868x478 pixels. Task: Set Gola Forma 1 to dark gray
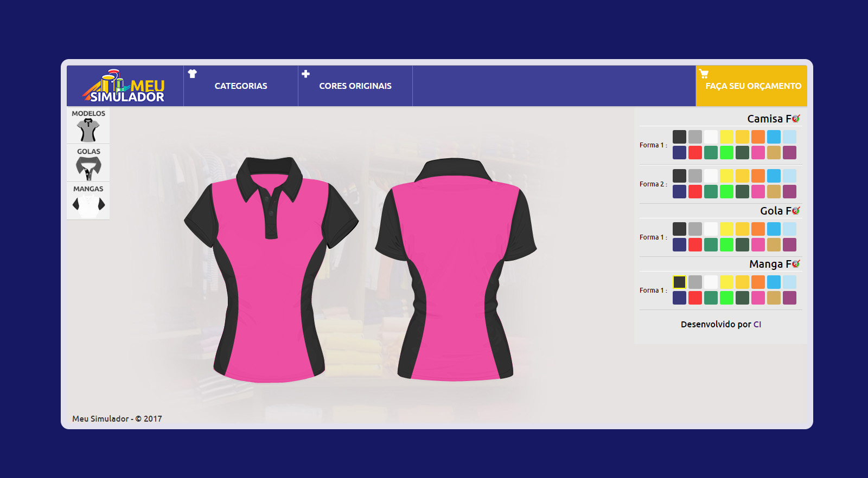click(679, 229)
